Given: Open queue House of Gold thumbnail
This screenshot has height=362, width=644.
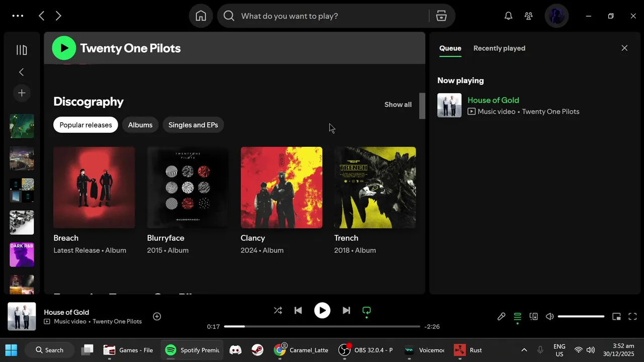Looking at the screenshot, I should (x=449, y=106).
